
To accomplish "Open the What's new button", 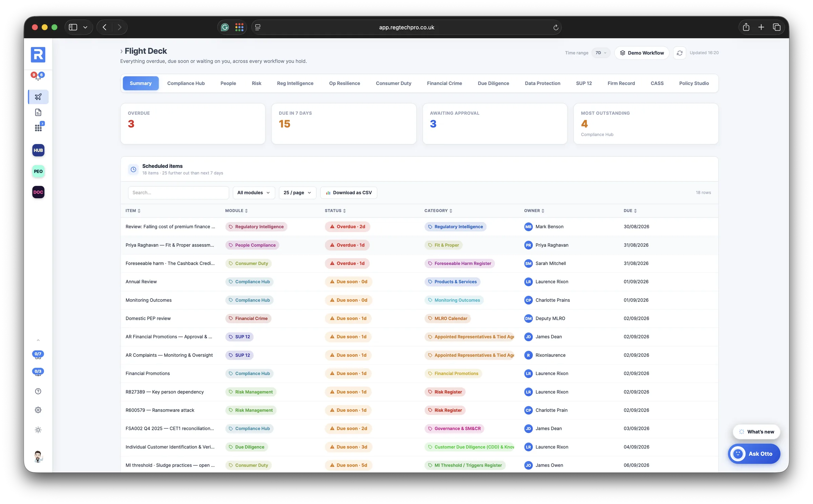I will click(x=756, y=432).
